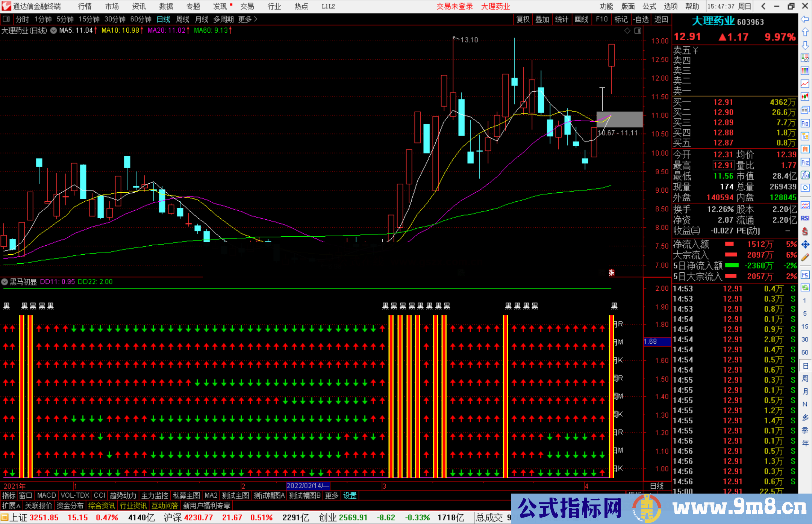Switch to 周线 weekly period
Image resolution: width=812 pixels, height=524 pixels.
183,19
